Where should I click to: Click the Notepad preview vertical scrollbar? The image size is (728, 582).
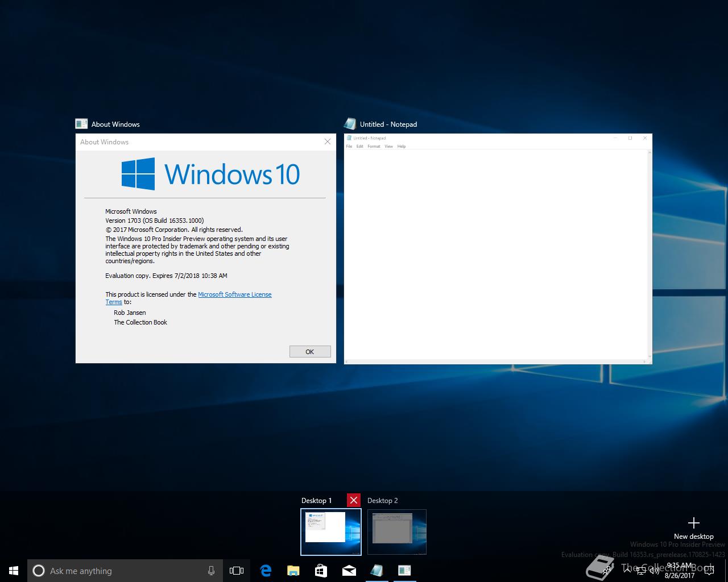pos(650,254)
